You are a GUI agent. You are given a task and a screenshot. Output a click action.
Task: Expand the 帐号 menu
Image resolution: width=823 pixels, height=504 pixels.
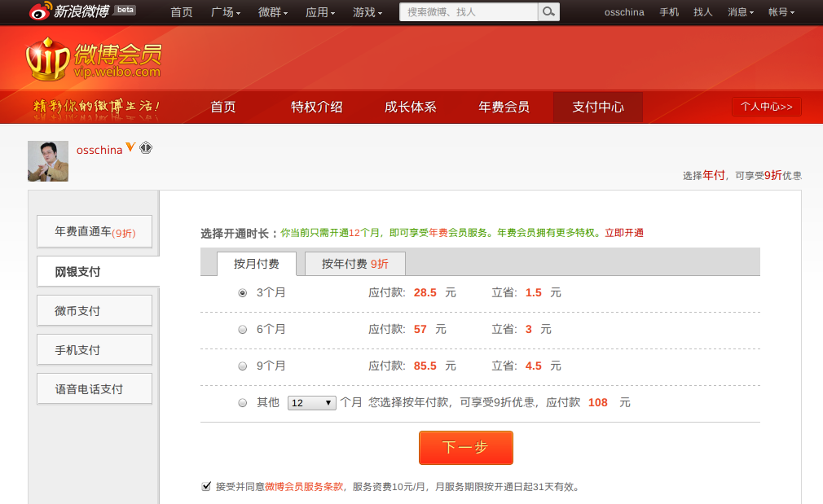click(x=781, y=12)
